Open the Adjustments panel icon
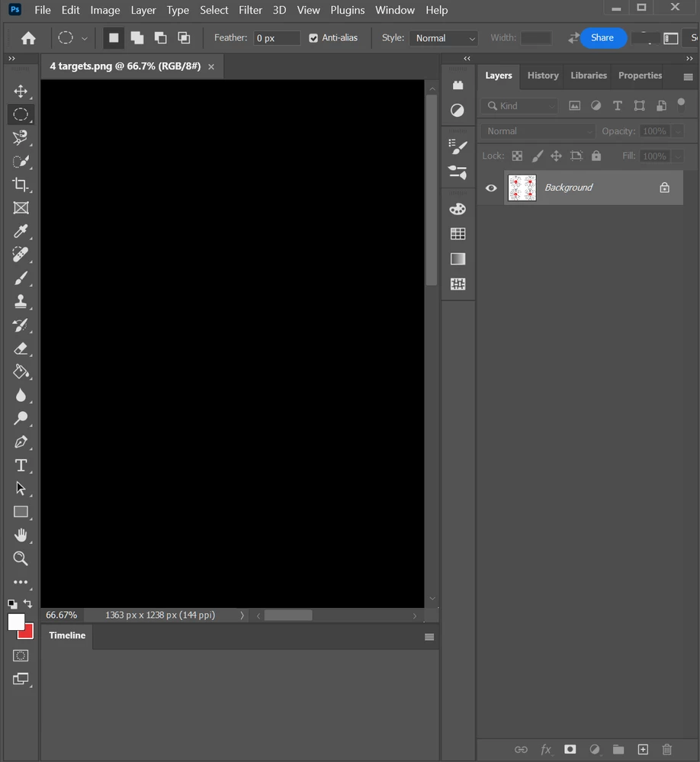The width and height of the screenshot is (700, 762). coord(458,111)
